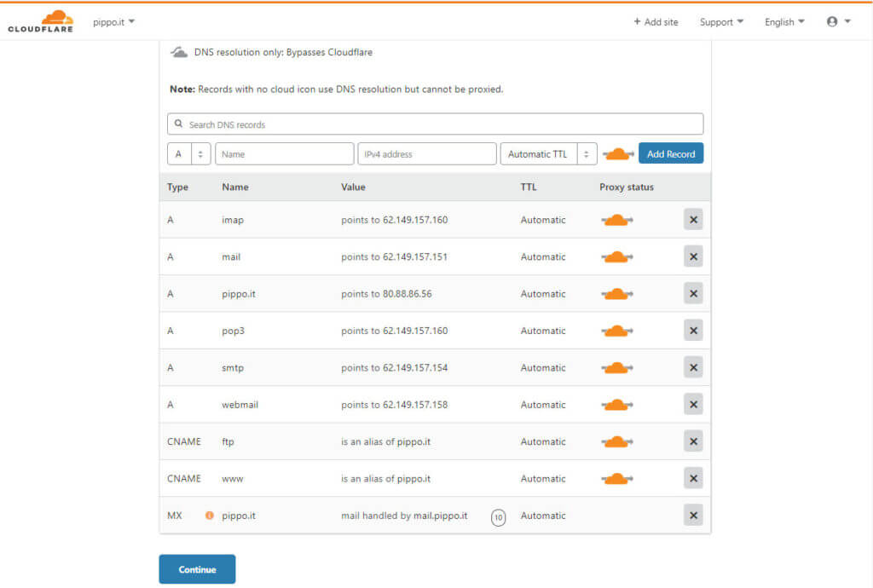The width and height of the screenshot is (873, 588).
Task: Open the Automatic TTL dropdown
Action: point(548,154)
